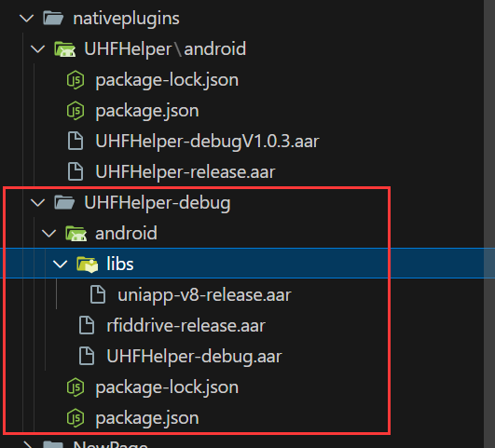Click the libs folder icon
This screenshot has width=495, height=448.
coord(88,265)
